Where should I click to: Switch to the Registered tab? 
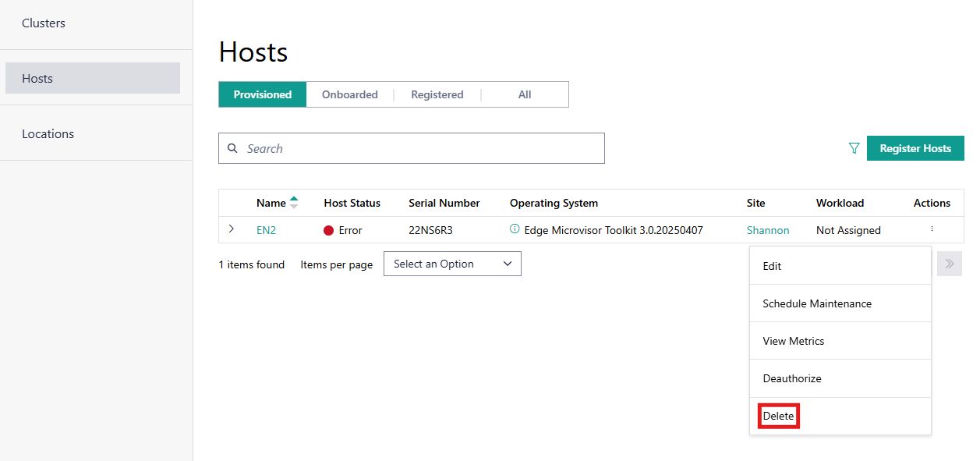[437, 94]
